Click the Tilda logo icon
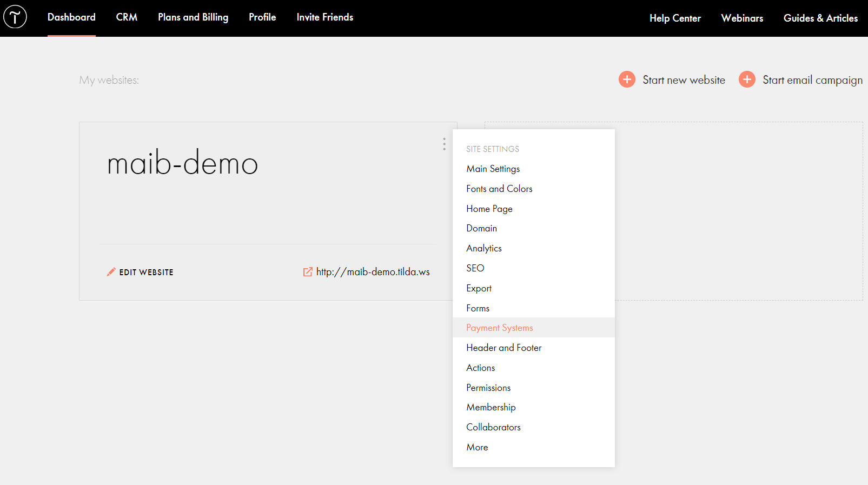Image resolution: width=868 pixels, height=485 pixels. tap(15, 17)
